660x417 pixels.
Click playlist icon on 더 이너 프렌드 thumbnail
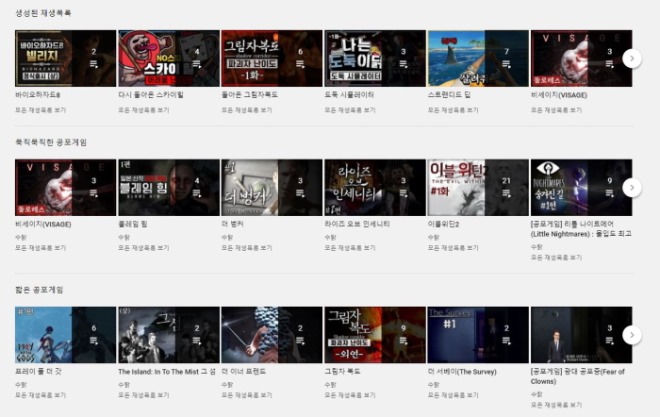300,340
